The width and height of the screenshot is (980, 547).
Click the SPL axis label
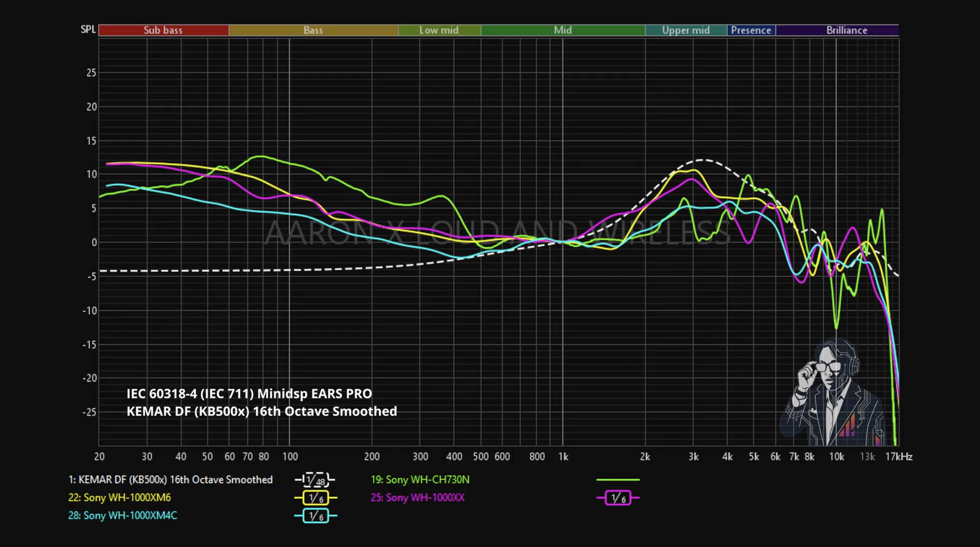tap(88, 30)
